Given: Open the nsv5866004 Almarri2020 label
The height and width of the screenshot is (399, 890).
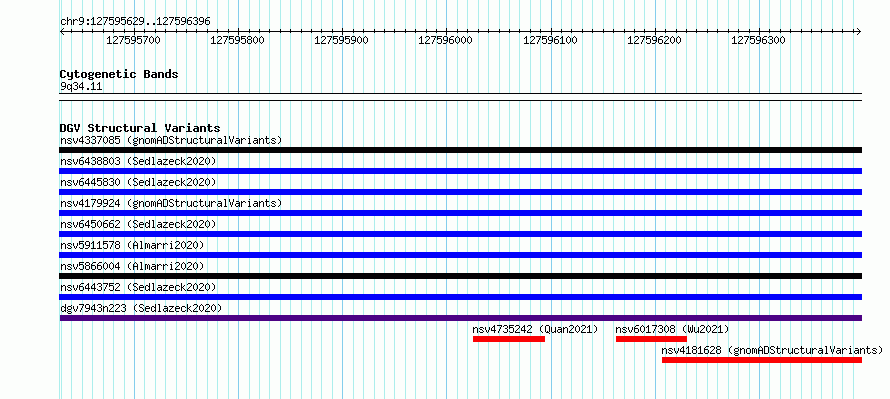Looking at the screenshot, I should (132, 266).
